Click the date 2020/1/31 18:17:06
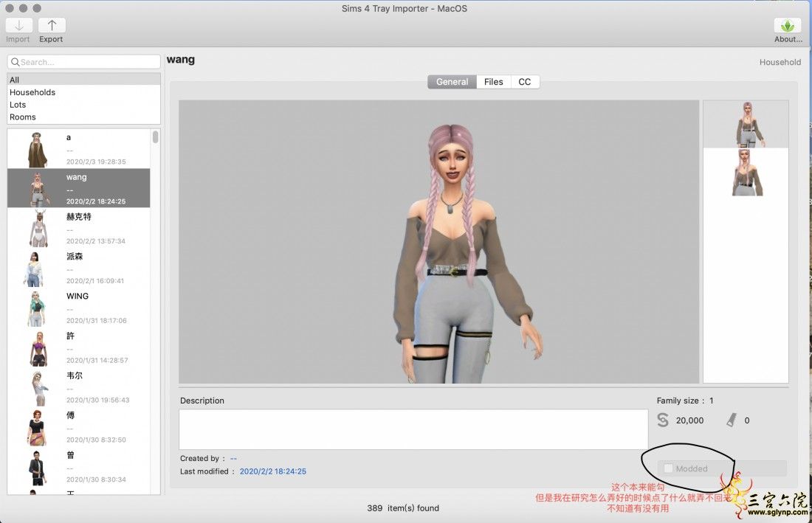812x523 pixels. pos(96,321)
